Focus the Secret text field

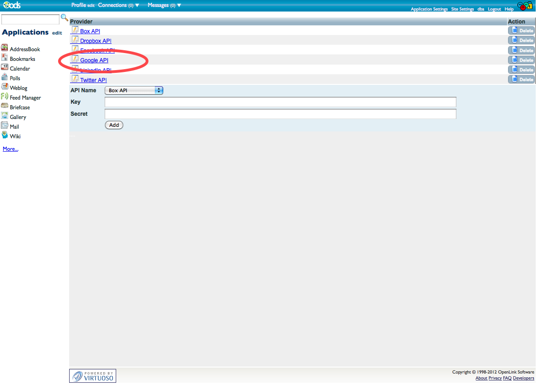pyautogui.click(x=280, y=114)
